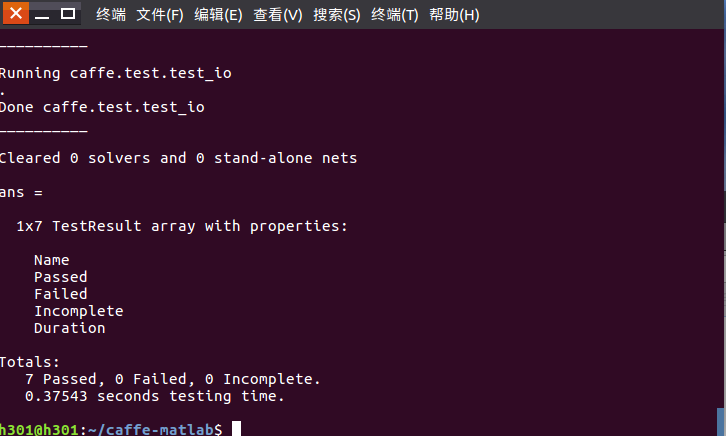Screen dimensions: 726x436
Task: Open the 终端(T) menu
Action: 395,15
